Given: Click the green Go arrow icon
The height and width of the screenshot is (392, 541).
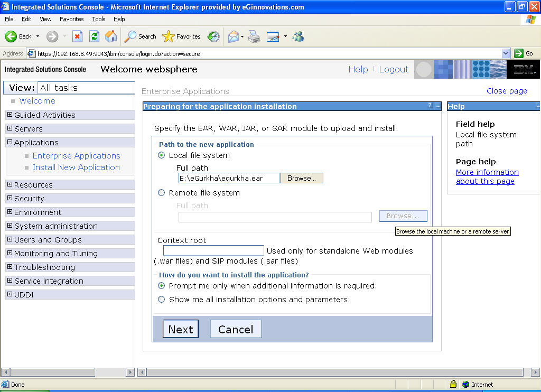Looking at the screenshot, I should (519, 53).
